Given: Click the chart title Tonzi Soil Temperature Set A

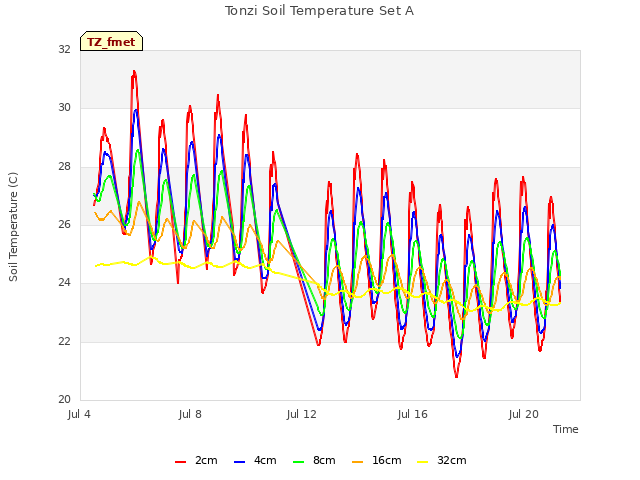Looking at the screenshot, I should pos(319,11).
